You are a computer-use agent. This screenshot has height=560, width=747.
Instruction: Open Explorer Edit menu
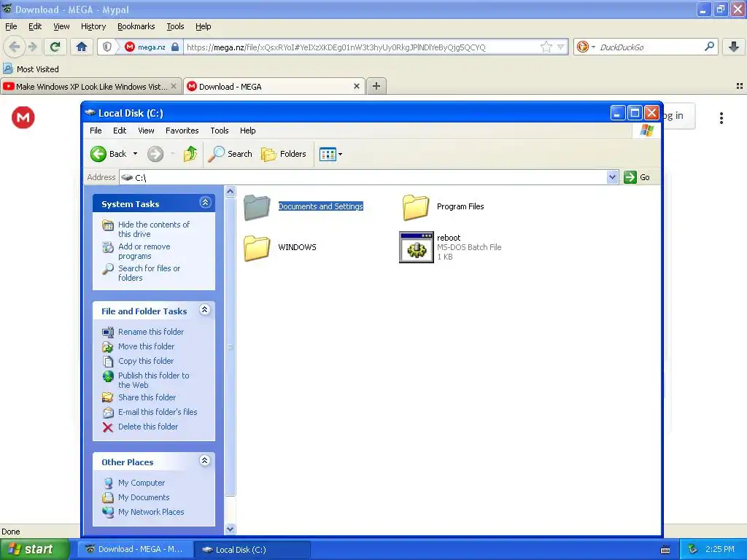pos(120,131)
